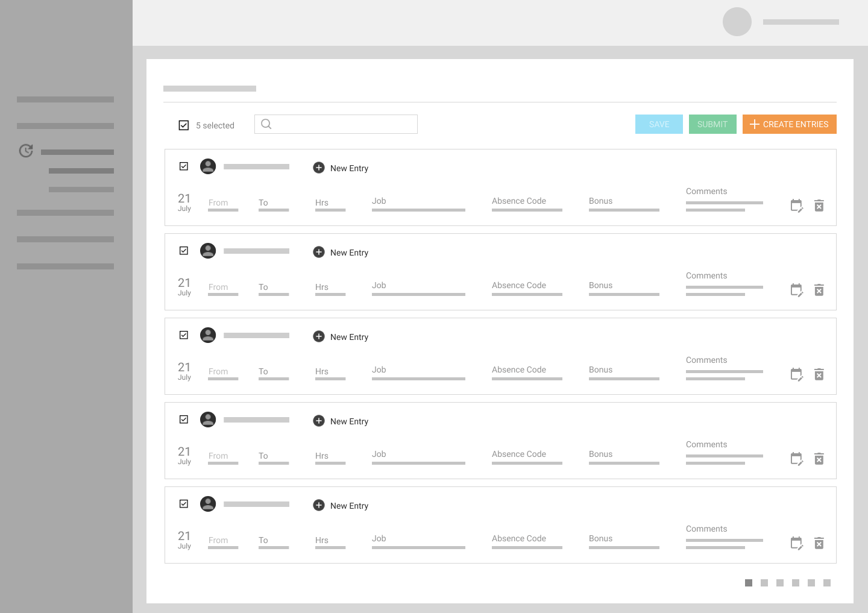Viewport: 868px width, 613px height.
Task: Go to the second pagination square
Action: [x=764, y=583]
